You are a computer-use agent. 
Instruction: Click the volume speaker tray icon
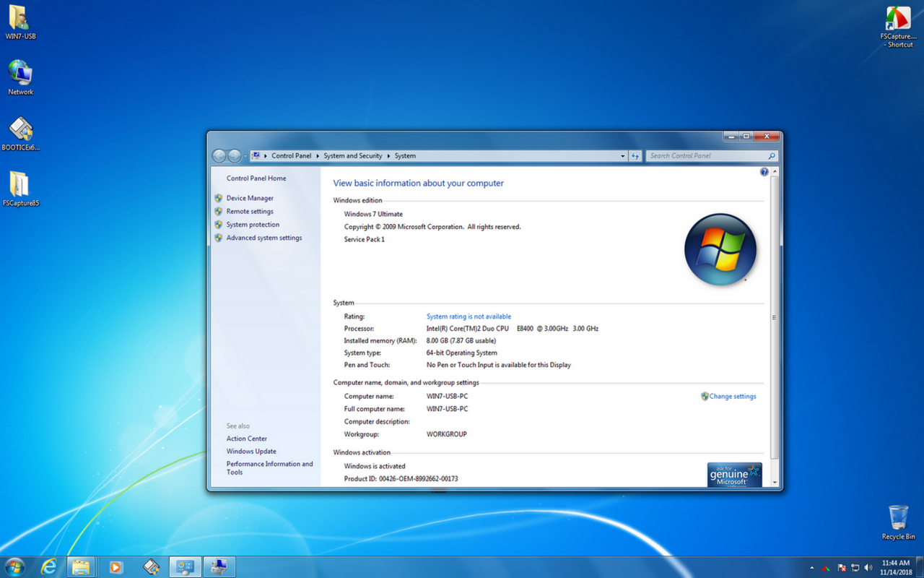868,568
